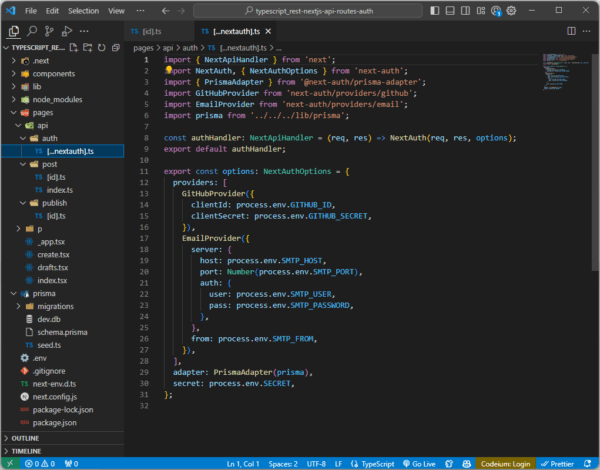600x470 pixels.
Task: Show additional views ellipsis in activity bar
Action: point(84,31)
